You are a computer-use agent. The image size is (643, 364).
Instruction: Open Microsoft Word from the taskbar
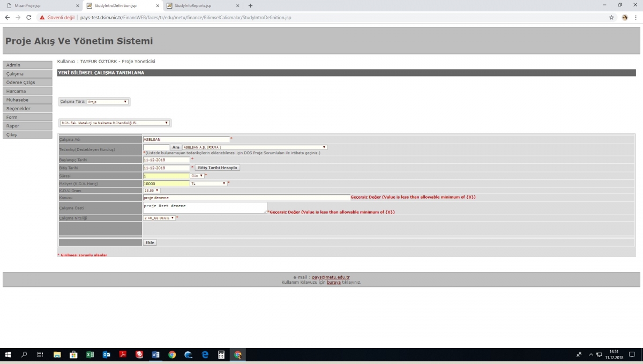[x=155, y=355]
